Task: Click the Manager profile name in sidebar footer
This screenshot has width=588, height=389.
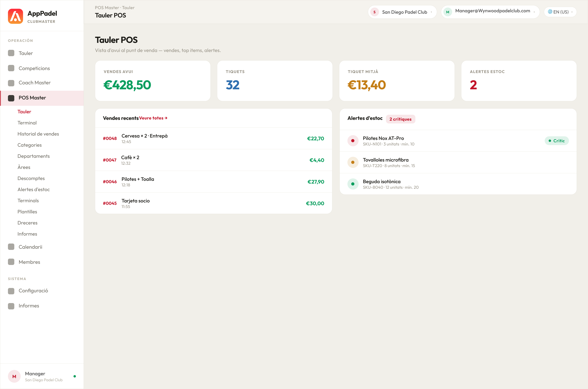Action: click(35, 374)
